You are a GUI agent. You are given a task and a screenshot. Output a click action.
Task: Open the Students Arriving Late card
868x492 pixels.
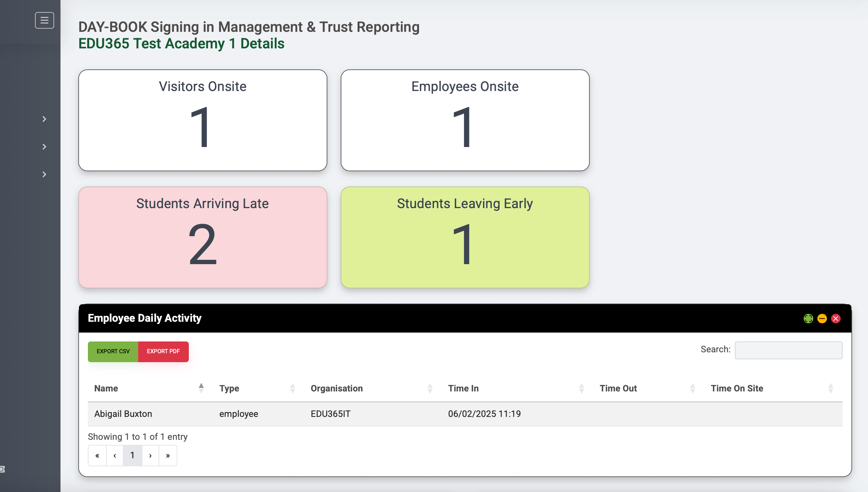(x=203, y=237)
